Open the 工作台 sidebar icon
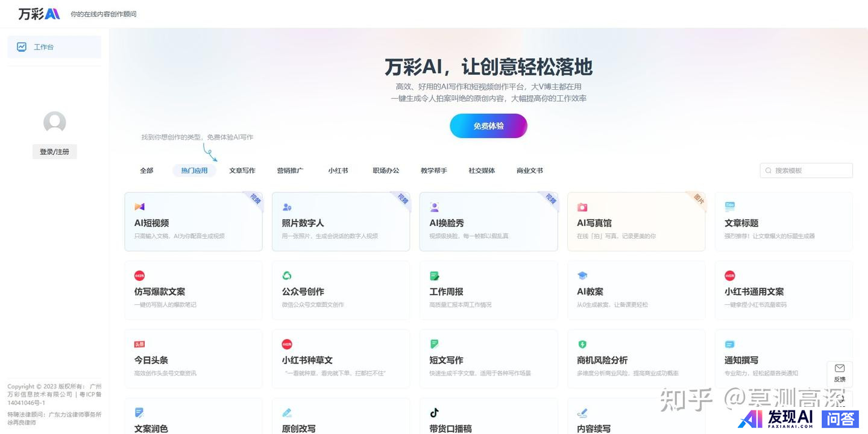The image size is (868, 434). (x=22, y=46)
